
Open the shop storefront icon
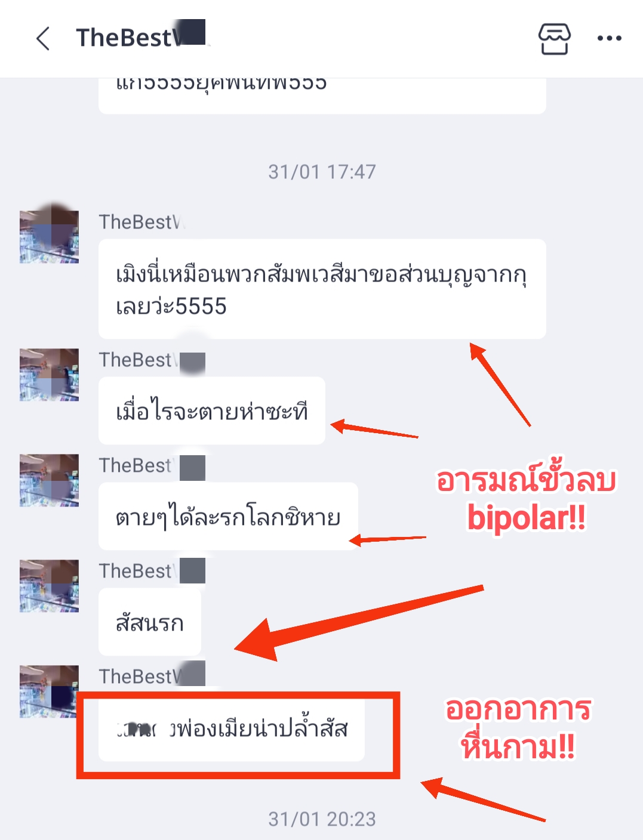(555, 38)
